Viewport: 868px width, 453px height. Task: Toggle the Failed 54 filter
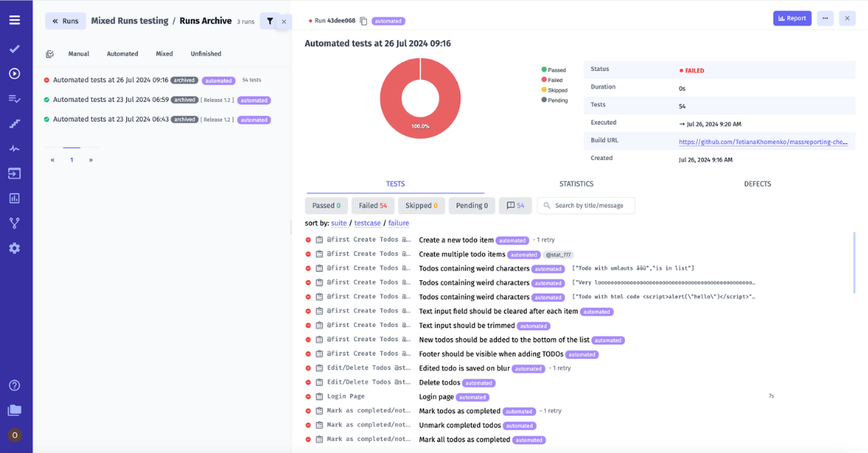[373, 205]
